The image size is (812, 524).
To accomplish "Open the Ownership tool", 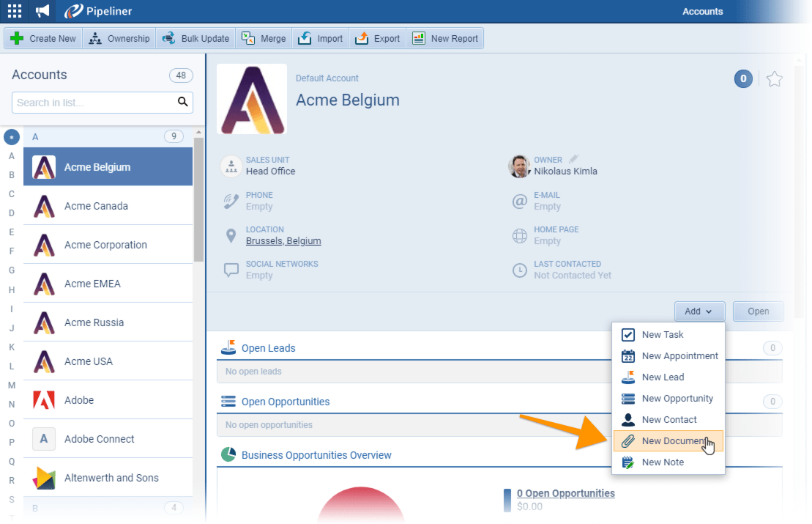I will click(119, 39).
